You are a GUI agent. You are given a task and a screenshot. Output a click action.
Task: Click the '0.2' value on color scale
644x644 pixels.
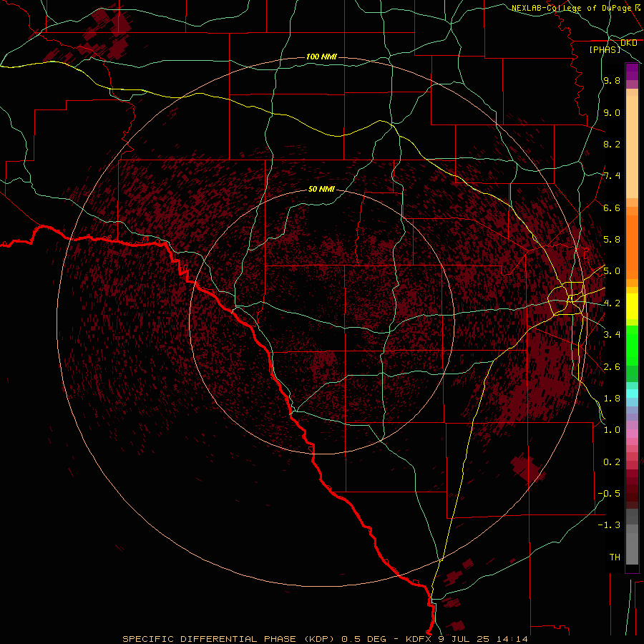612,462
